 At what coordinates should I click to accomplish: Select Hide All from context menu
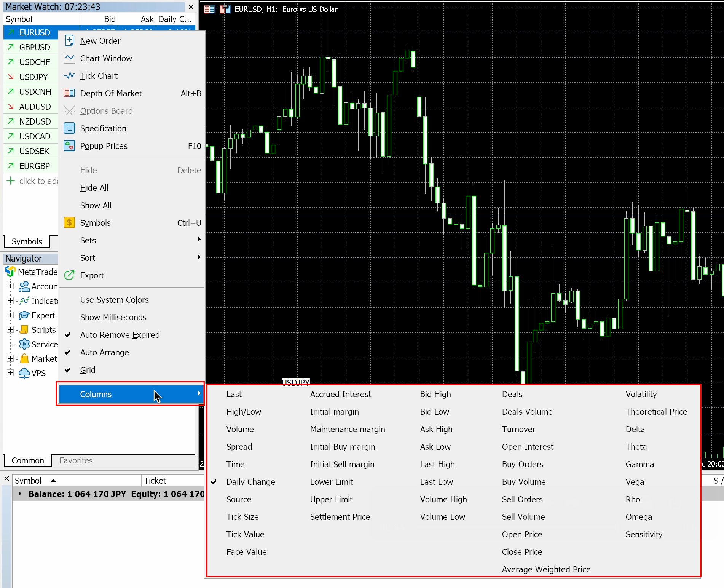pos(94,188)
